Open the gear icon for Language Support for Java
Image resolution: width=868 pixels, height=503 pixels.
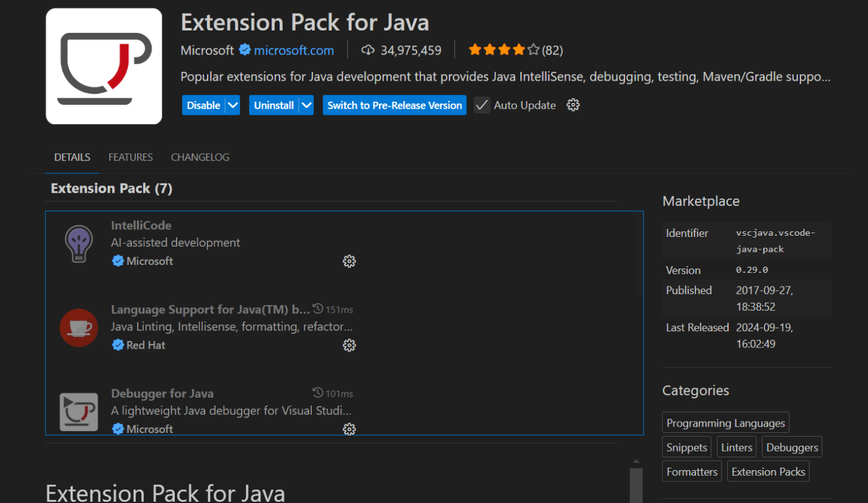[349, 345]
